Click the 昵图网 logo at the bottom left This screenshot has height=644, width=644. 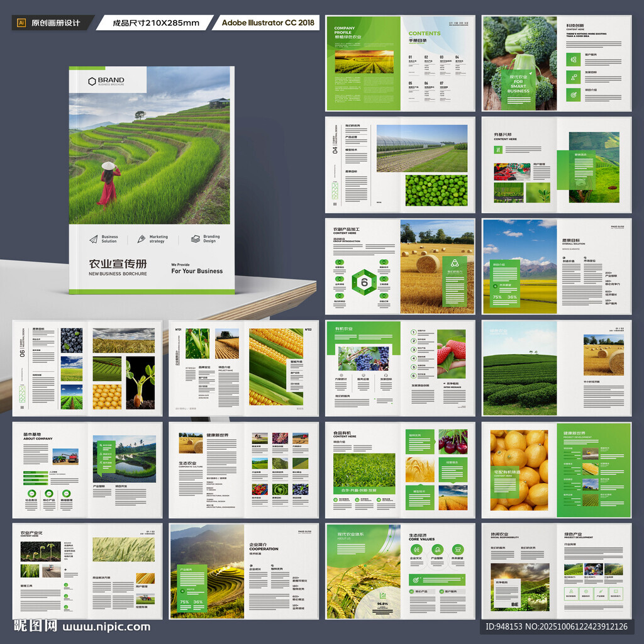tap(36, 626)
